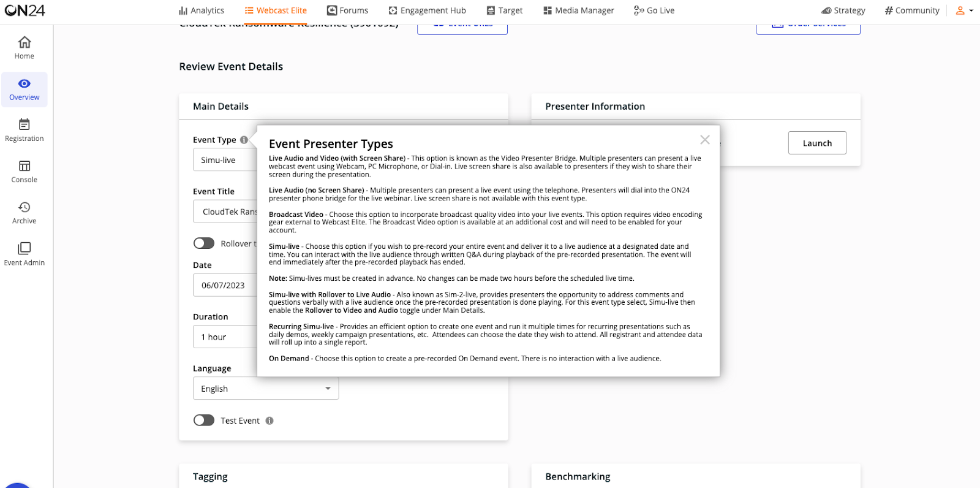Open the Strategy link
The image size is (980, 488).
pos(843,10)
